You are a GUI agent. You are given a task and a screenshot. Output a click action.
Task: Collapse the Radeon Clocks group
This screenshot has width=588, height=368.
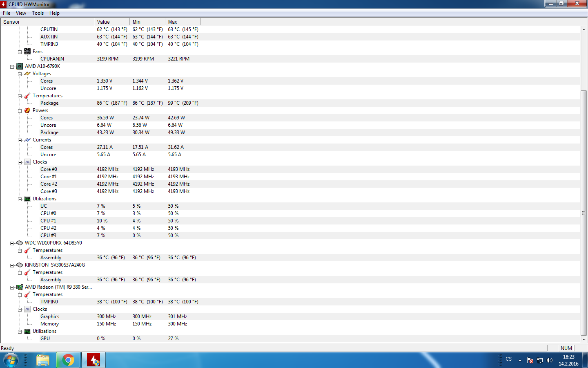20,310
